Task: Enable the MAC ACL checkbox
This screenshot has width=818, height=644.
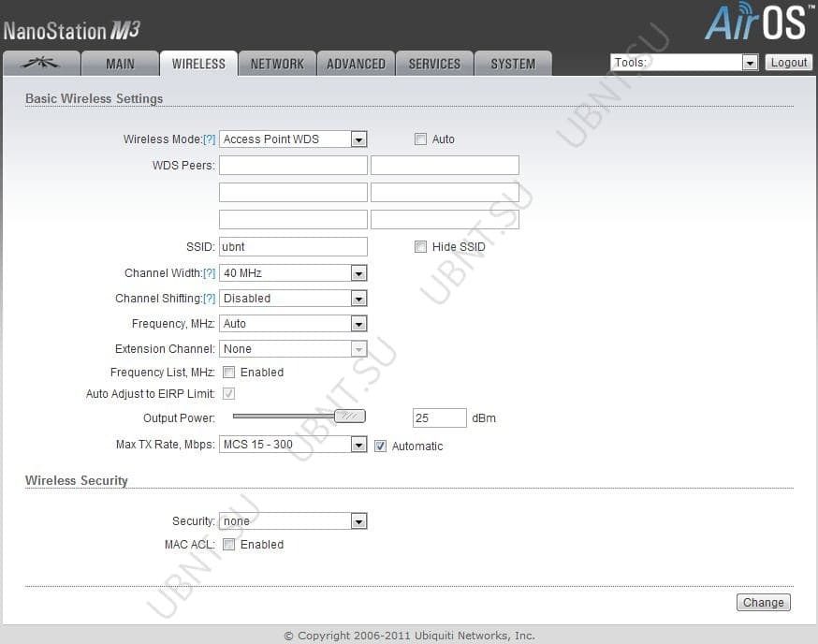Action: (x=228, y=545)
